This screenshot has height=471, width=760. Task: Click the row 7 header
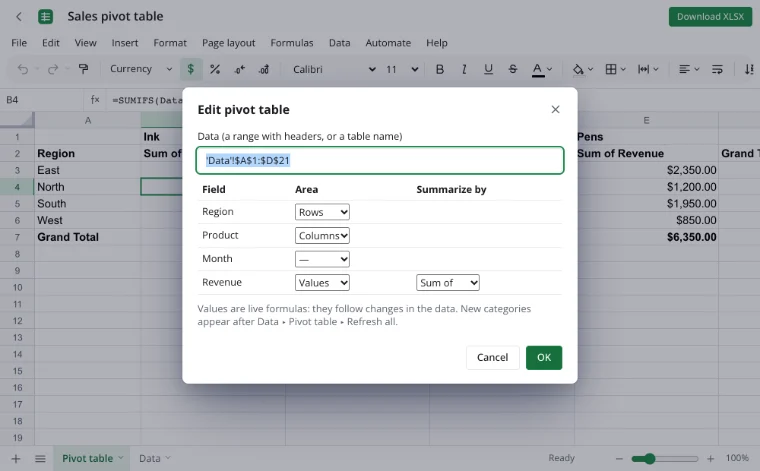coord(17,237)
